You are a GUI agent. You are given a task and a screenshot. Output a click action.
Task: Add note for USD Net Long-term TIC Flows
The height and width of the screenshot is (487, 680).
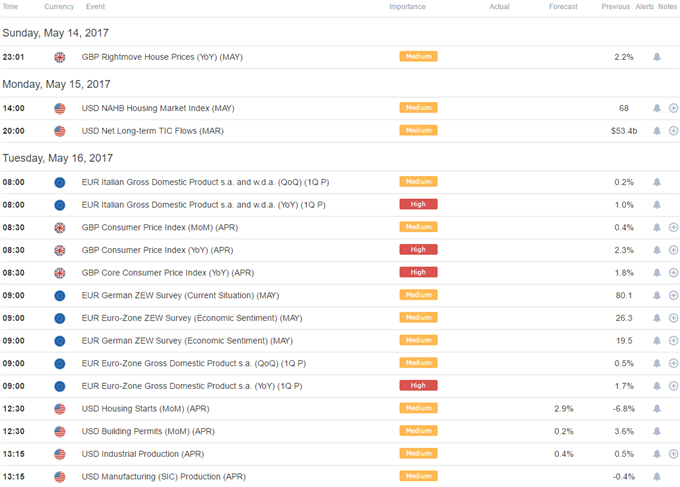[x=673, y=131]
